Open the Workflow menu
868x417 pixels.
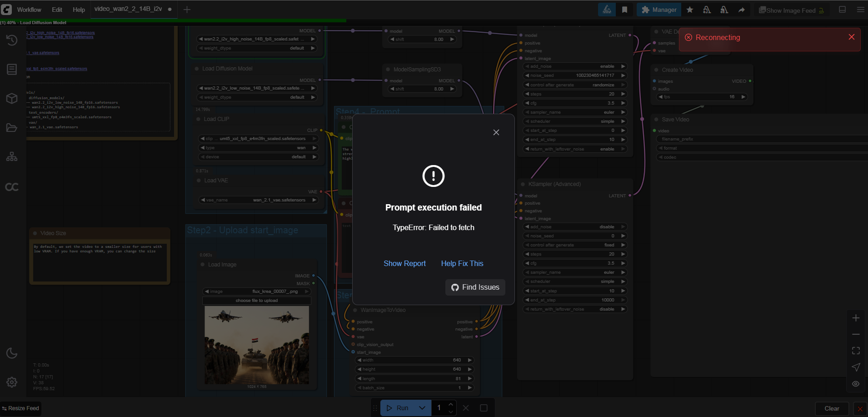pos(29,10)
